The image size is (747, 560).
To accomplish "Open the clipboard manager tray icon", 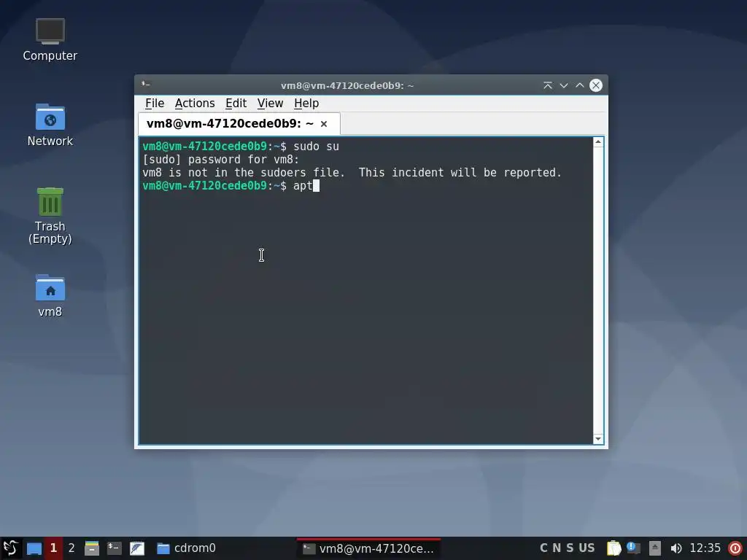I will 614,548.
